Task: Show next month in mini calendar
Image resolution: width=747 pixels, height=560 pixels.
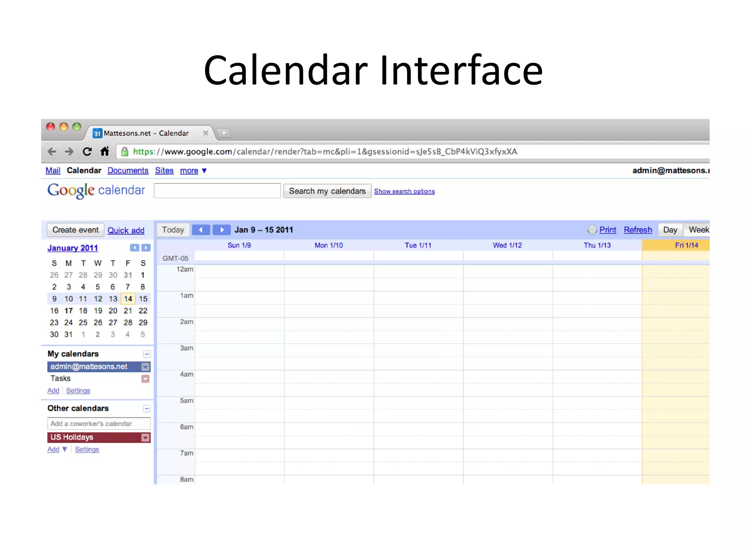Action: click(146, 248)
